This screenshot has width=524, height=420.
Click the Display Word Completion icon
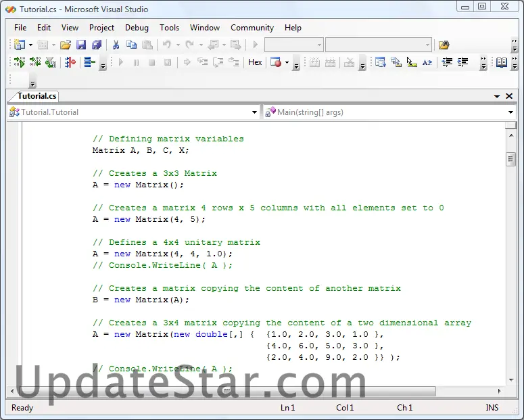[427, 62]
